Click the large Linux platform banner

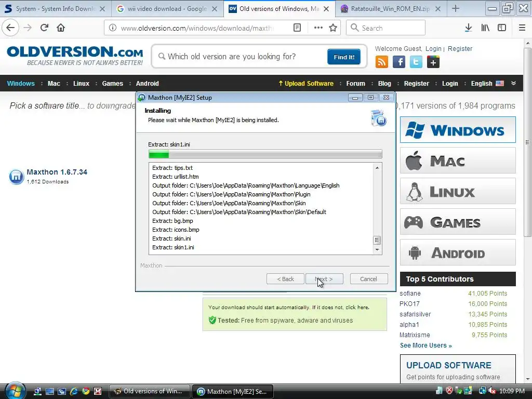click(x=458, y=191)
